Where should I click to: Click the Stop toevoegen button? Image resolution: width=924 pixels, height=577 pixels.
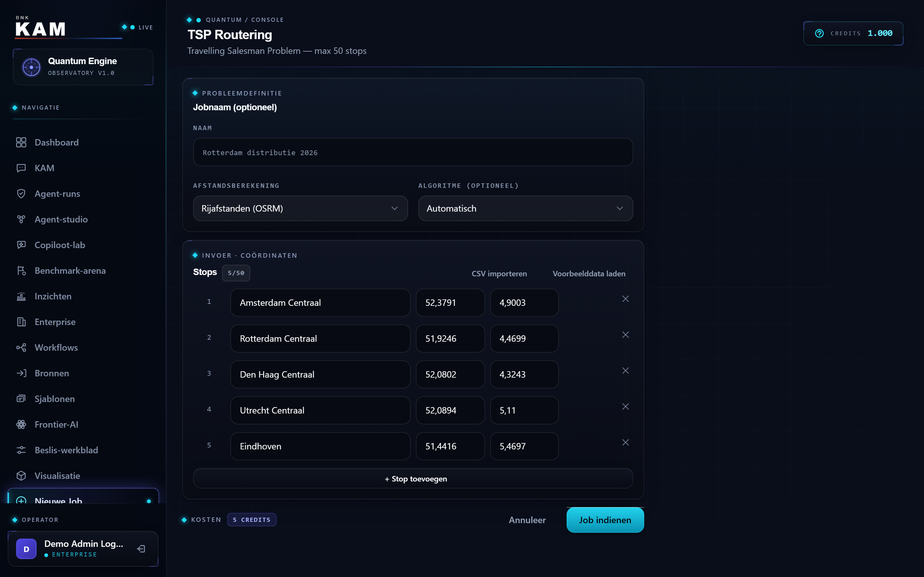pyautogui.click(x=413, y=479)
